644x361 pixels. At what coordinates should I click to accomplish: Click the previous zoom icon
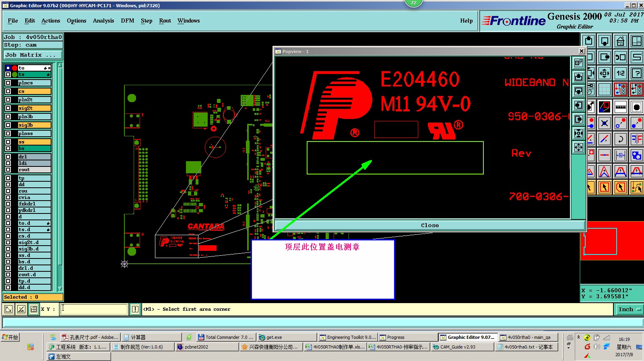pos(620,57)
